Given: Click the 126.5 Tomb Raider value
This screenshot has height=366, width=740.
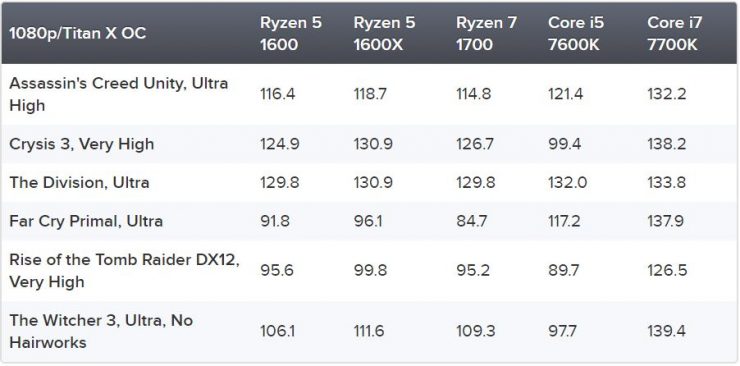Looking at the screenshot, I should tap(666, 270).
